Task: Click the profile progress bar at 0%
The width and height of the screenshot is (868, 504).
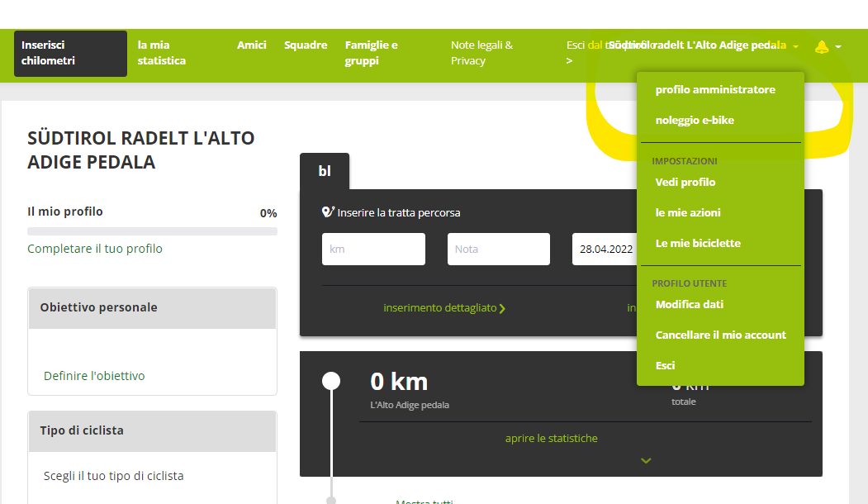Action: click(152, 231)
